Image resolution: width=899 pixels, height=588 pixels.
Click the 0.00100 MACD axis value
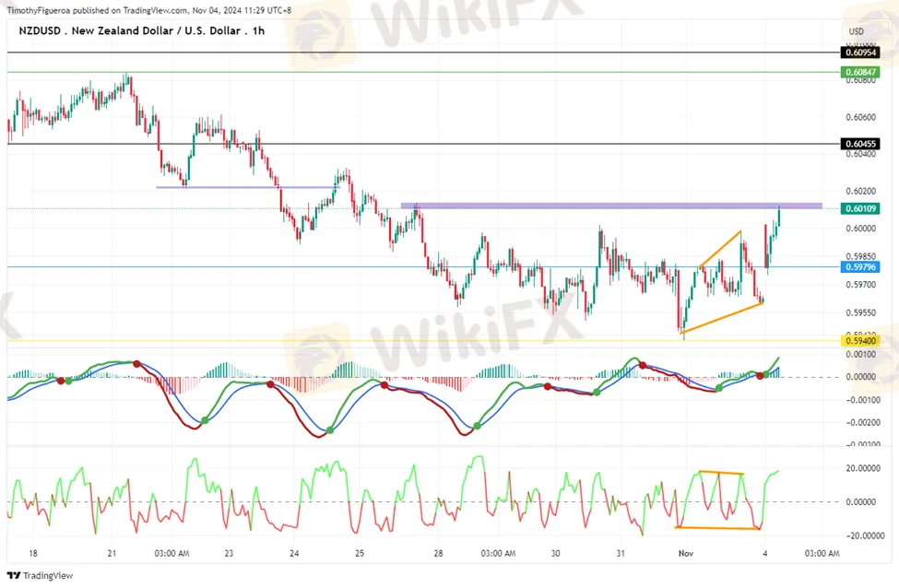click(x=860, y=355)
